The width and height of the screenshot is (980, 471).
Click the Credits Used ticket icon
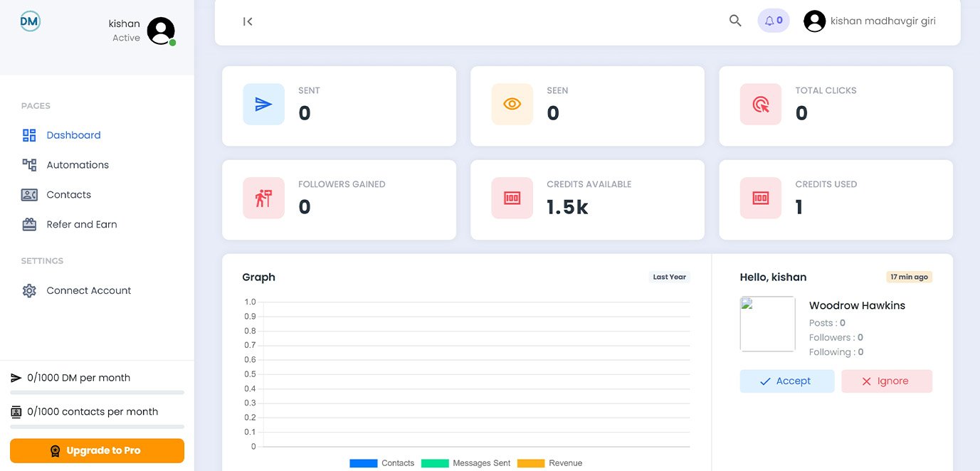click(x=760, y=198)
